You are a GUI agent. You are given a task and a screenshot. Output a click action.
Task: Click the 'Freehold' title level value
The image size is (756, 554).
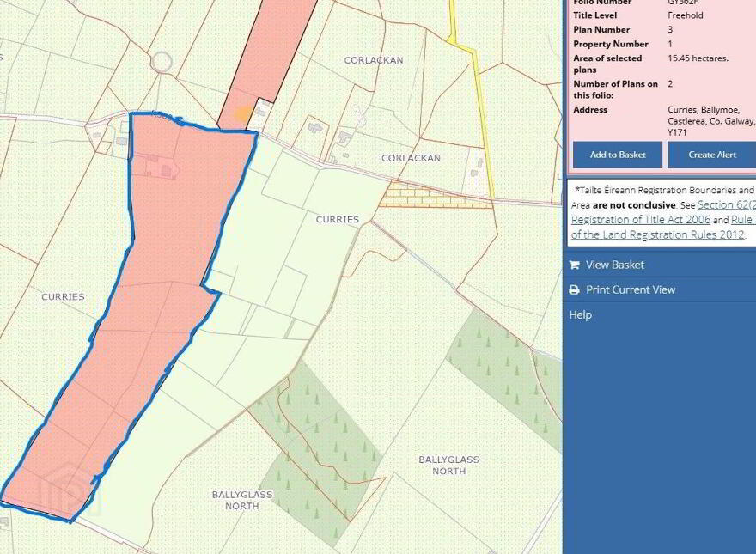click(686, 15)
